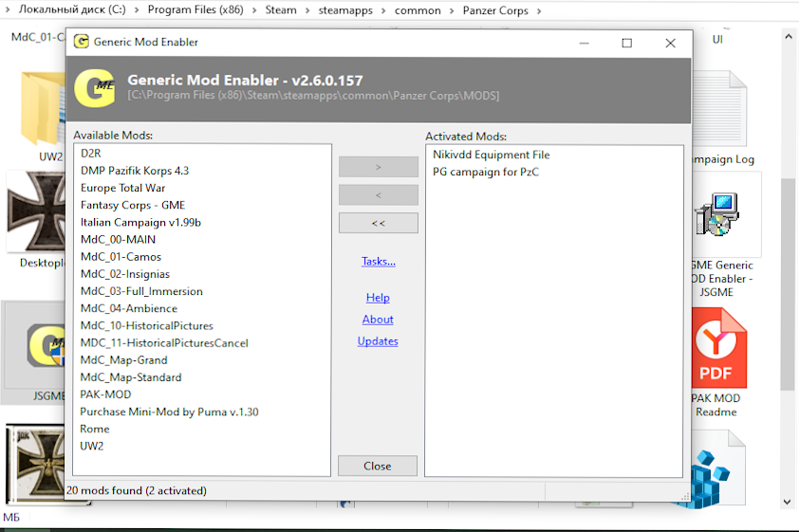Click the Explorer vertical scrollbar thumb
This screenshot has width=799, height=532.
click(x=789, y=284)
